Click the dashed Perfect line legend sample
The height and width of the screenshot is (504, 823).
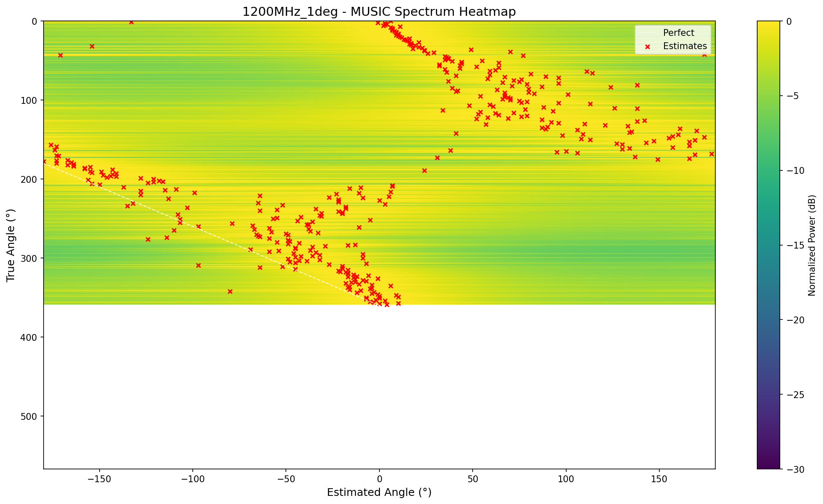647,33
